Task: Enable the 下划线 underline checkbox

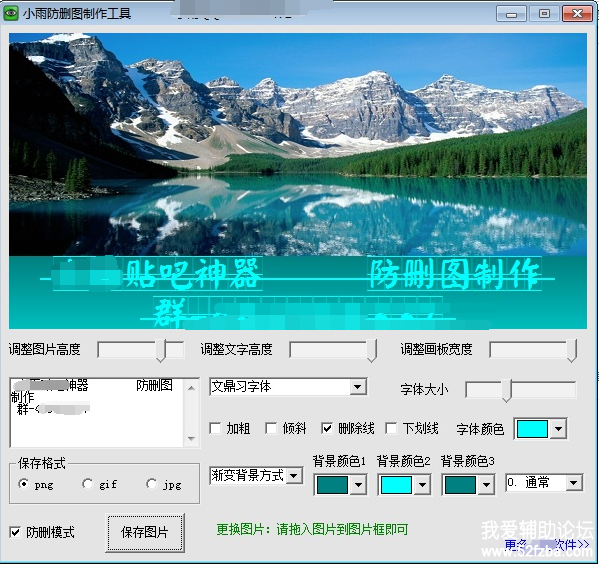Action: [x=391, y=428]
